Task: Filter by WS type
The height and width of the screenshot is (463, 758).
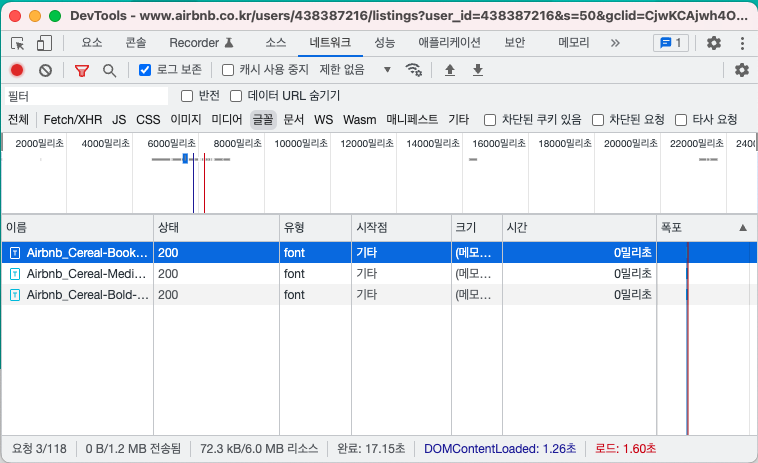Action: click(323, 120)
